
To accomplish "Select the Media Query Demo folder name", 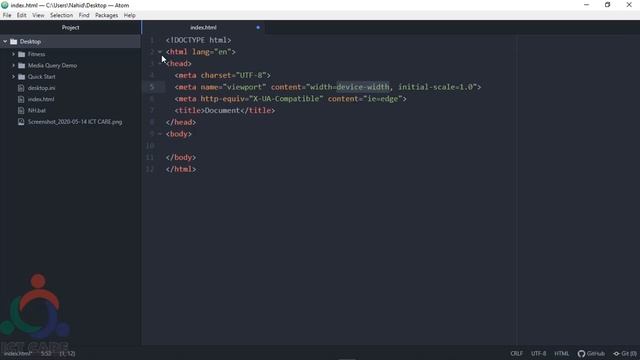I will point(52,65).
